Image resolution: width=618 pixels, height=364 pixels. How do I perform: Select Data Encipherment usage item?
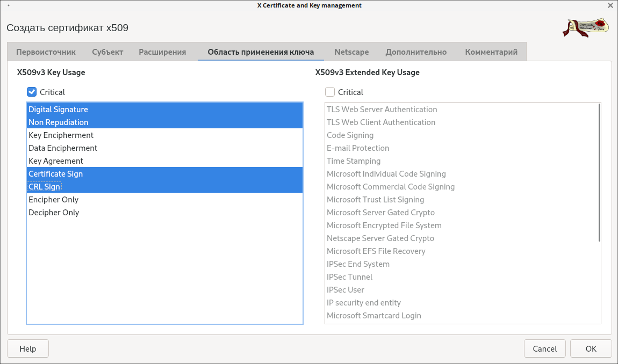[x=63, y=148]
